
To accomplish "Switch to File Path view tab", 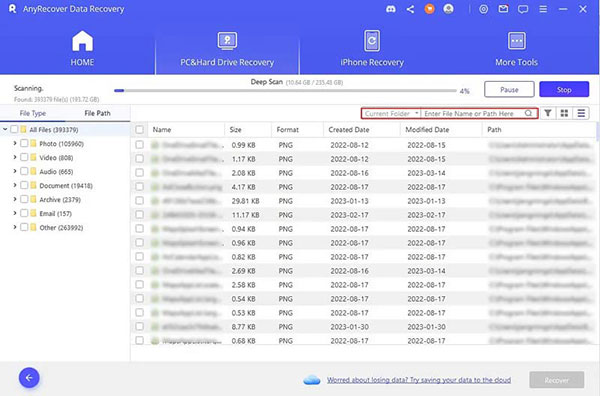I will [x=97, y=113].
